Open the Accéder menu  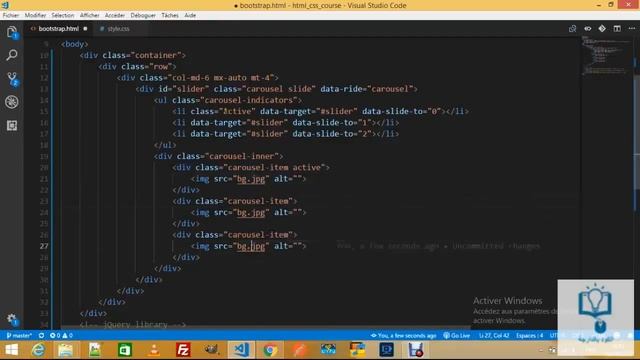tap(115, 15)
